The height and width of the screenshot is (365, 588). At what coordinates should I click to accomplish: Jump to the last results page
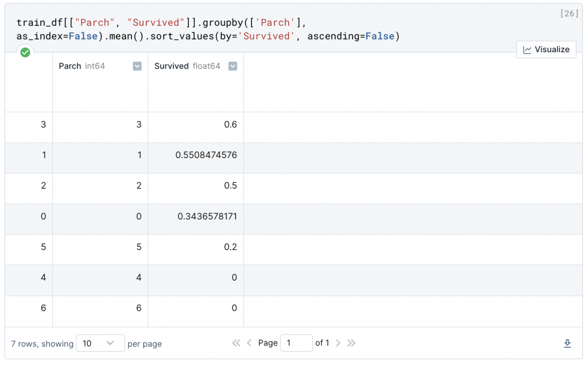[351, 343]
